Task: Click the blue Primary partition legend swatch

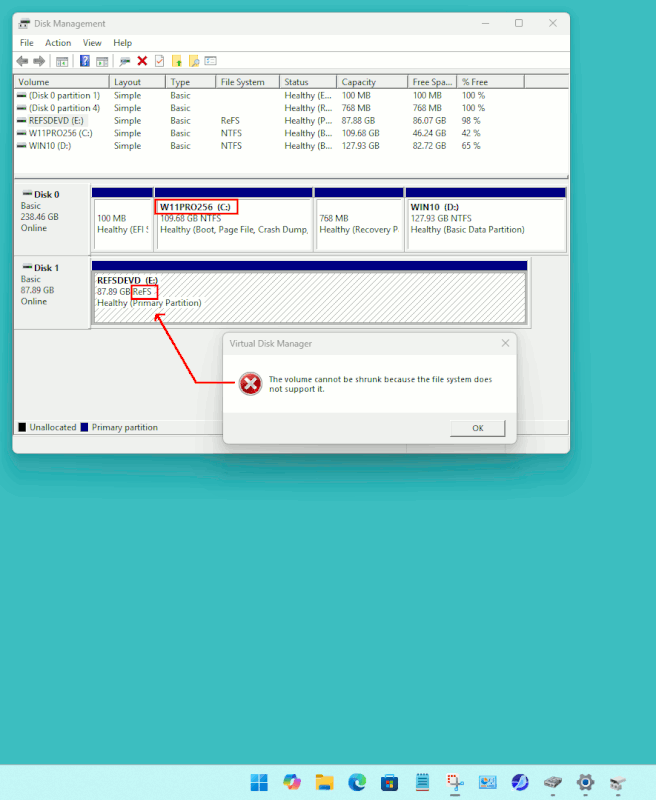Action: click(x=85, y=427)
